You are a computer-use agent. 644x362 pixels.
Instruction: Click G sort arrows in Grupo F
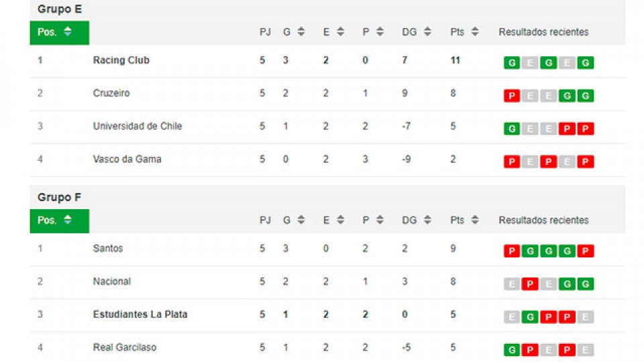301,221
